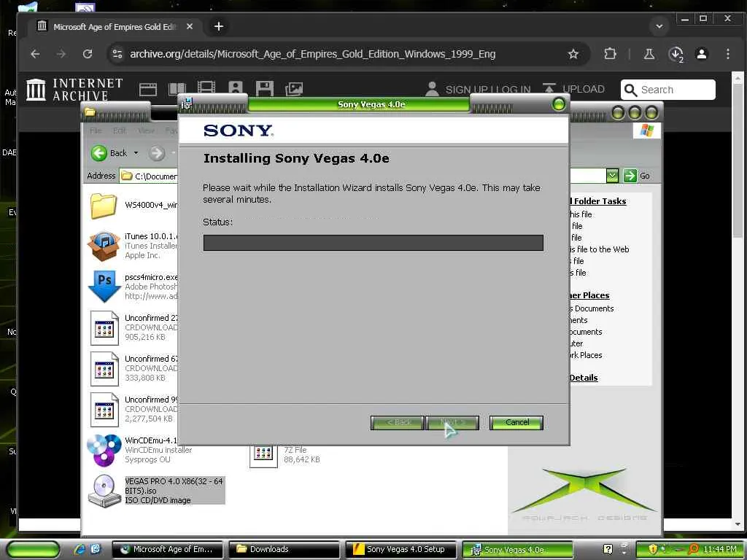Open View menu in Downloads window
The image size is (747, 560).
click(x=146, y=131)
